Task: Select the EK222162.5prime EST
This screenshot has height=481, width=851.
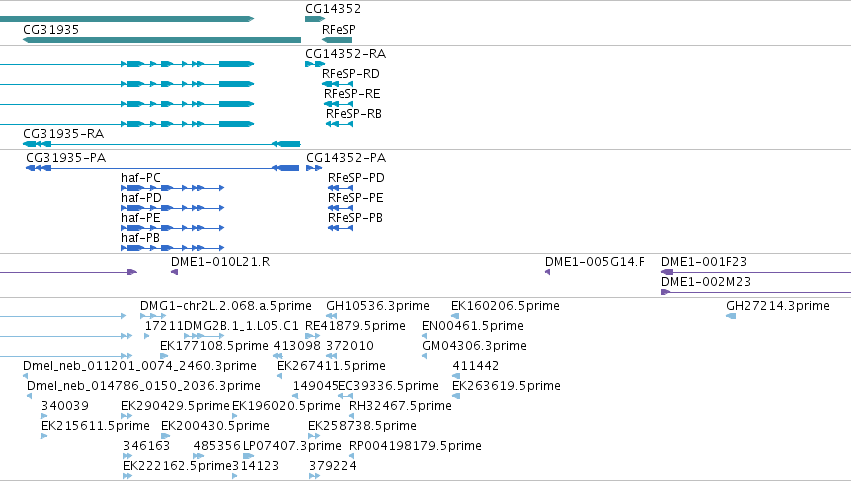Action: pos(128,476)
